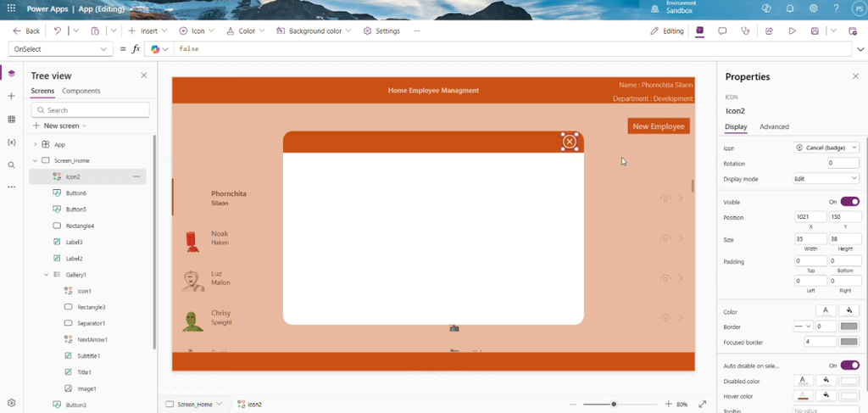Select the Display tab
This screenshot has width=868, height=413.
[736, 126]
